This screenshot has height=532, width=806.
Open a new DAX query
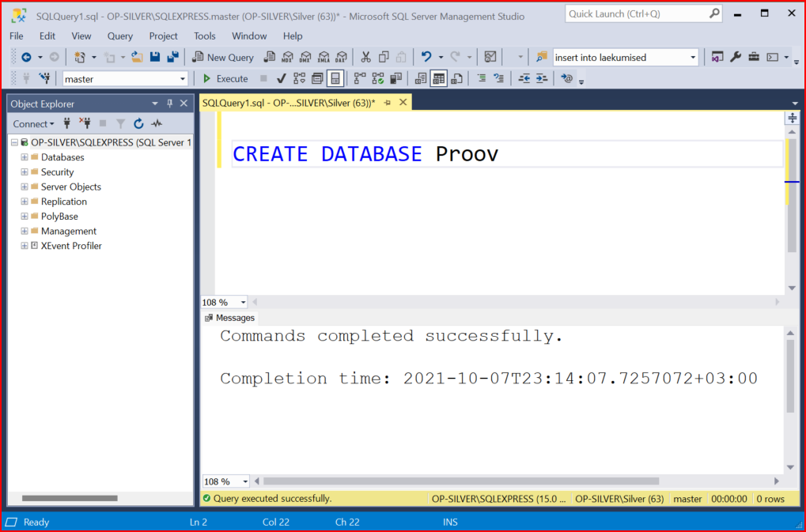[342, 57]
